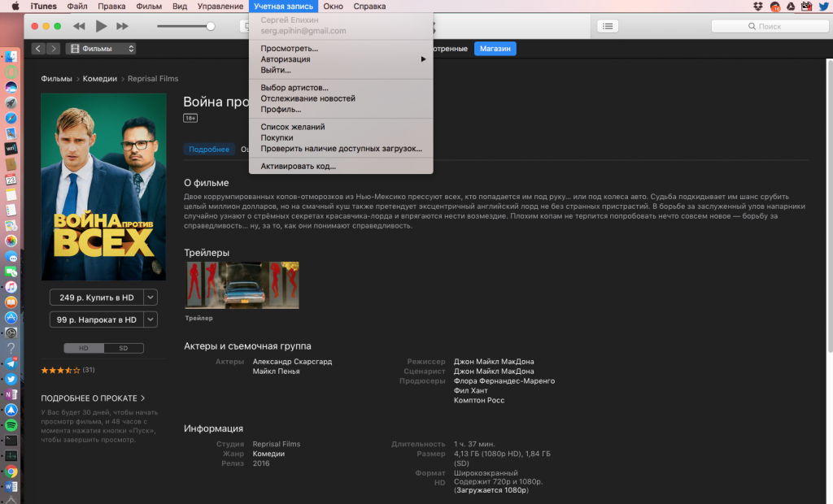Expand arrow next to Купить в HD

pos(150,297)
